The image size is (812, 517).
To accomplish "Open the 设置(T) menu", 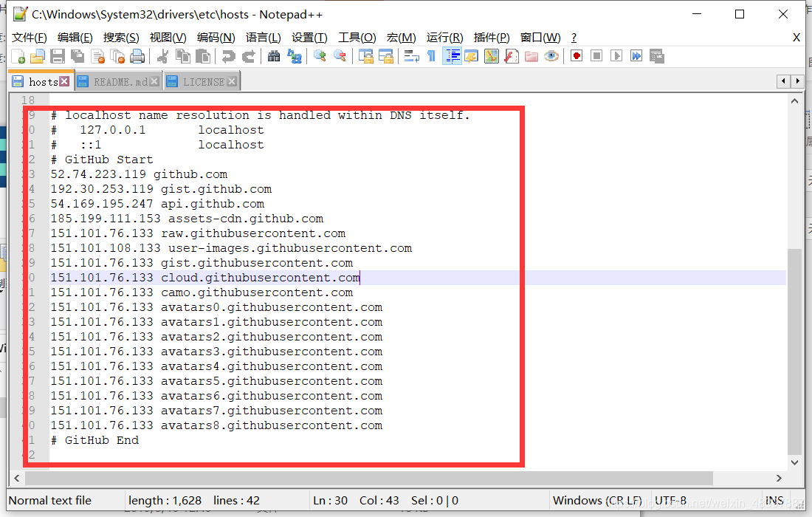I will (309, 38).
